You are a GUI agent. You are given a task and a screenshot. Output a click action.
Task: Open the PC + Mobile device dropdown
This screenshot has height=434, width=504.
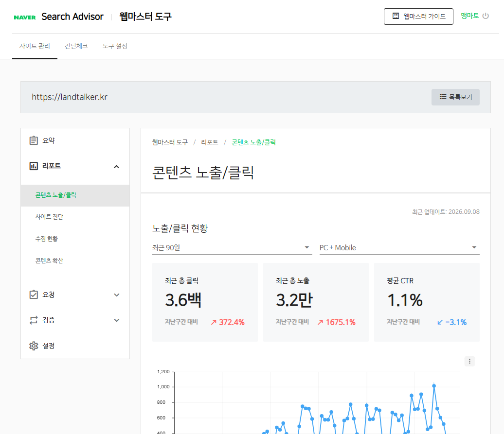399,247
